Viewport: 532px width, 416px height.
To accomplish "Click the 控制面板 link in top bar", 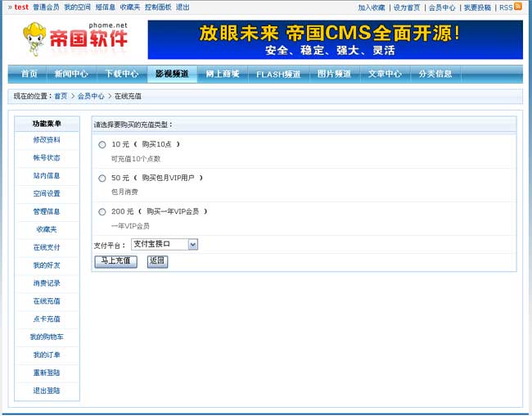I will (x=158, y=7).
